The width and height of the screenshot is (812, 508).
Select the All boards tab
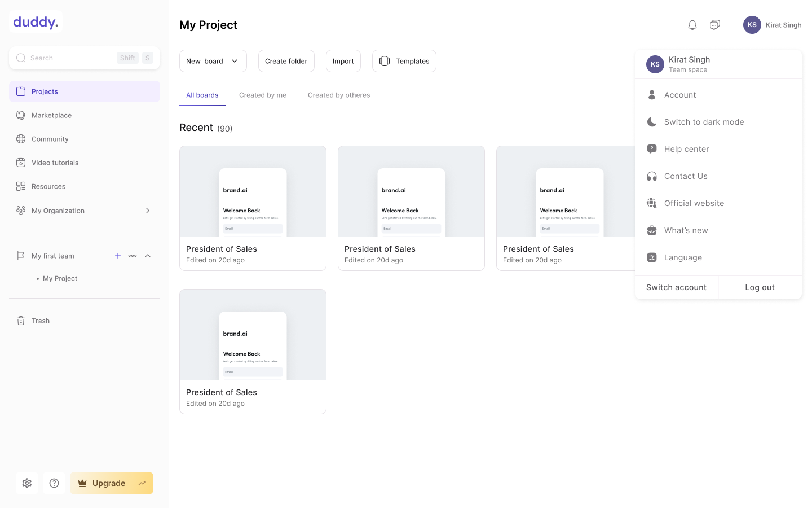(x=202, y=95)
